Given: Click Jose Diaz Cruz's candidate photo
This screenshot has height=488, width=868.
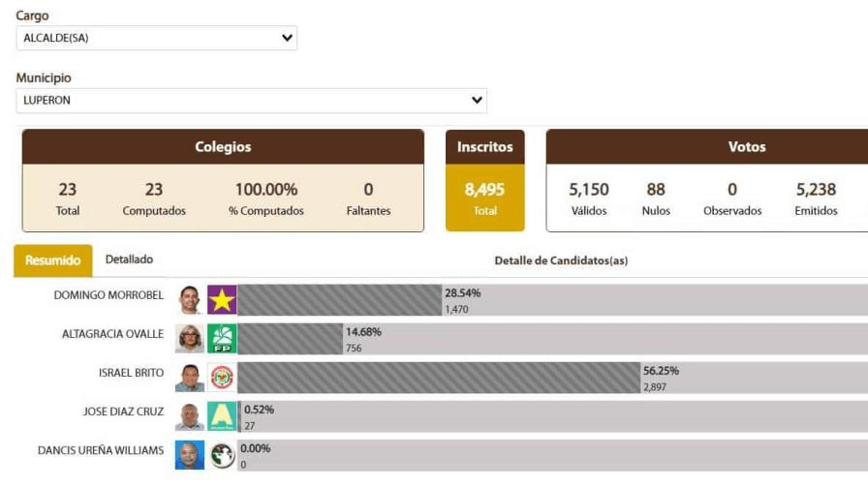Looking at the screenshot, I should click(190, 416).
